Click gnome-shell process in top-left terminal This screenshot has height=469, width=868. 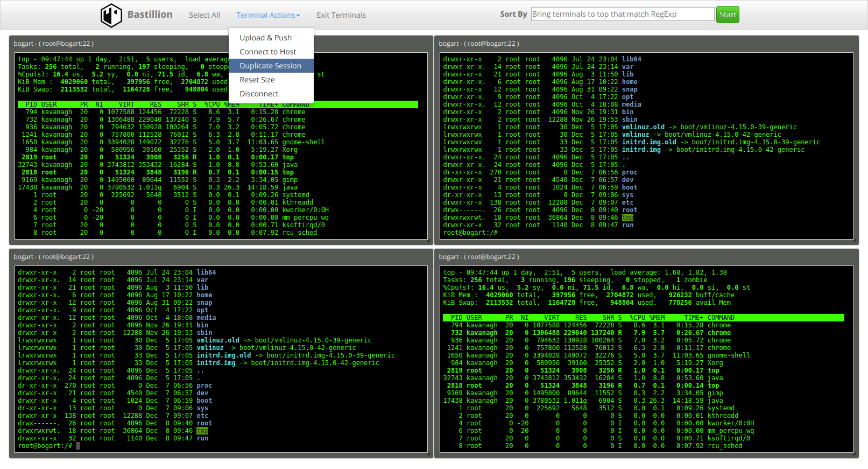tap(304, 142)
